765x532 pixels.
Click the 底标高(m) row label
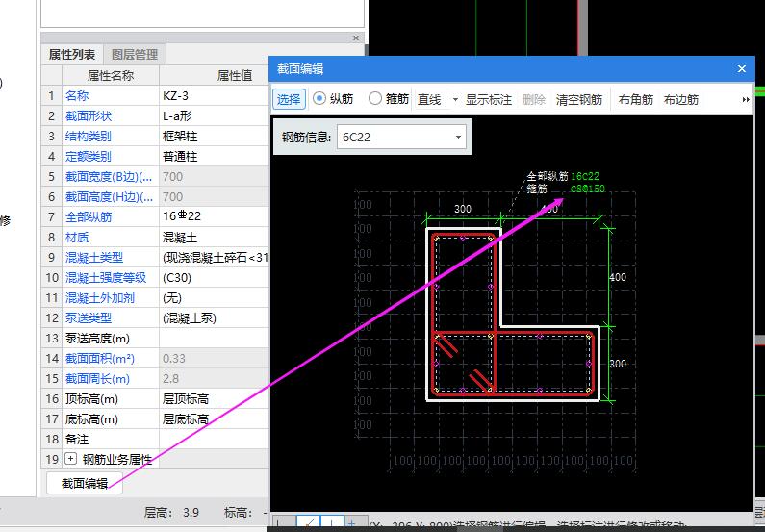(x=91, y=419)
